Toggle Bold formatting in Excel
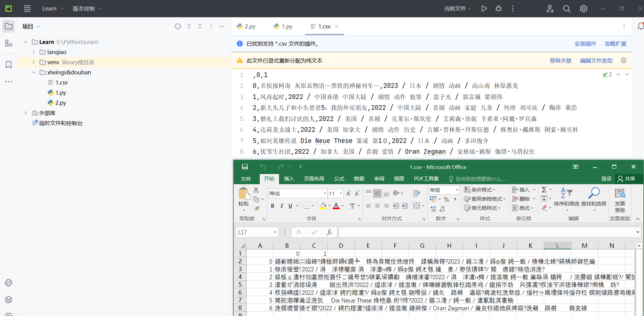The image size is (644, 316). pos(273,206)
